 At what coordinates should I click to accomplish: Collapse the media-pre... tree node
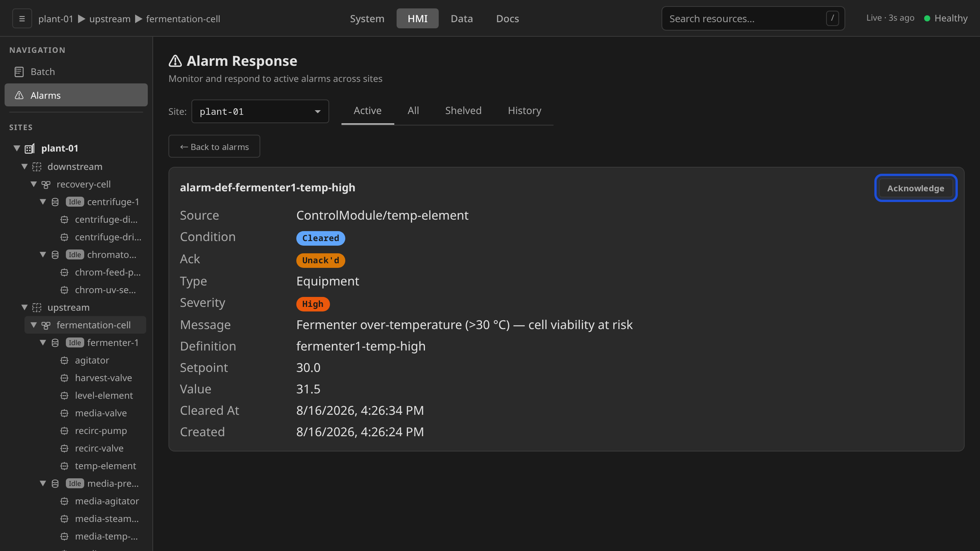[43, 483]
